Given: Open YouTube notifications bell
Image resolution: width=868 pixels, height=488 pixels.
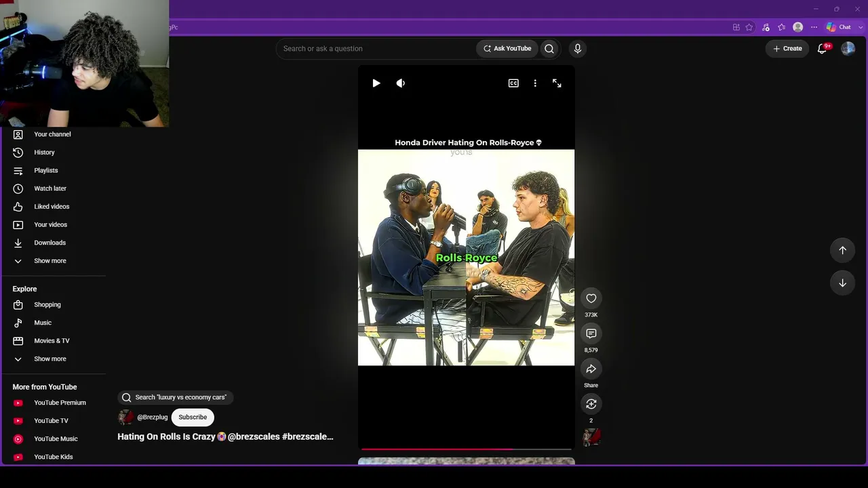Looking at the screenshot, I should (x=823, y=49).
